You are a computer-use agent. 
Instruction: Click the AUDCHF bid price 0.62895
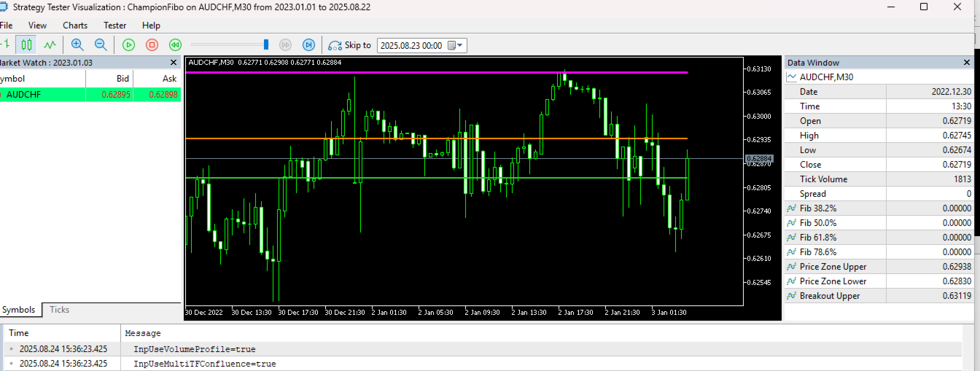116,95
